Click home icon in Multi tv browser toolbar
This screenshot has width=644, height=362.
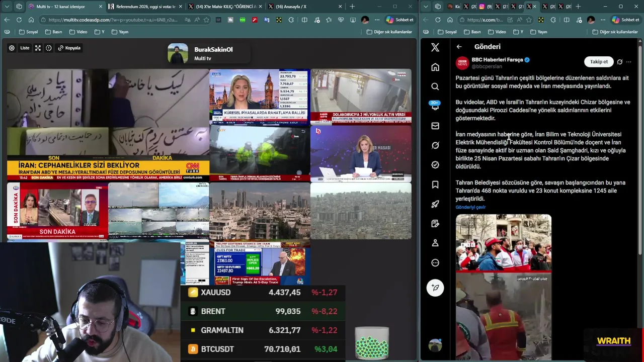[31, 20]
